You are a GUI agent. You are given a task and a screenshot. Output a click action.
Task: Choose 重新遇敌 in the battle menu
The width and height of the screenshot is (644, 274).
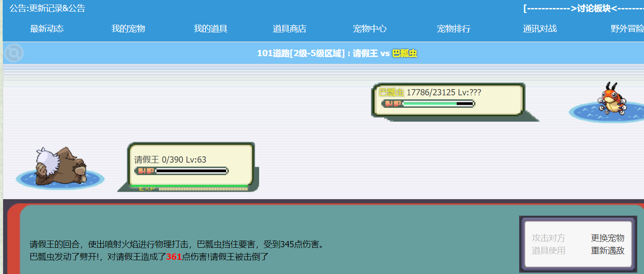(607, 251)
